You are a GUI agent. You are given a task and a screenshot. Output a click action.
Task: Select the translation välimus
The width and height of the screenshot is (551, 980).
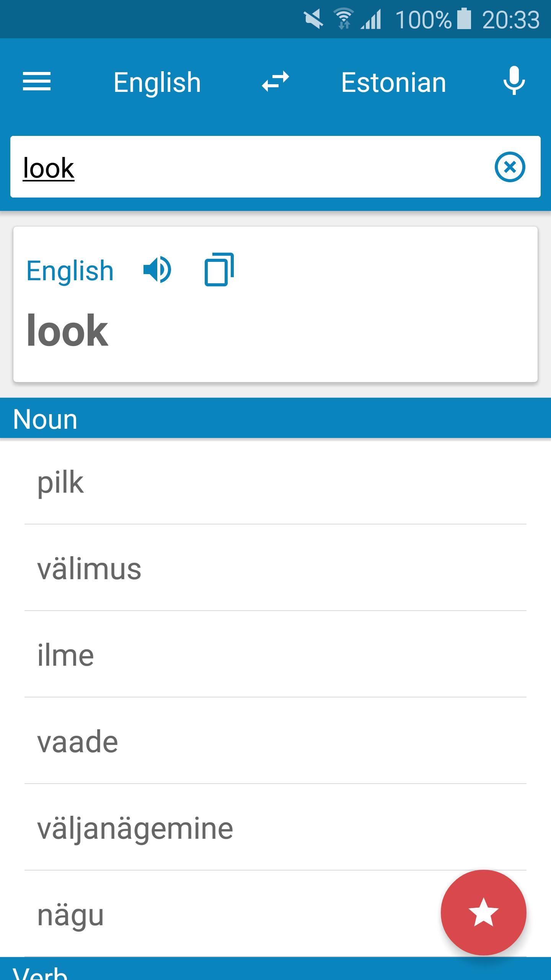pos(275,568)
